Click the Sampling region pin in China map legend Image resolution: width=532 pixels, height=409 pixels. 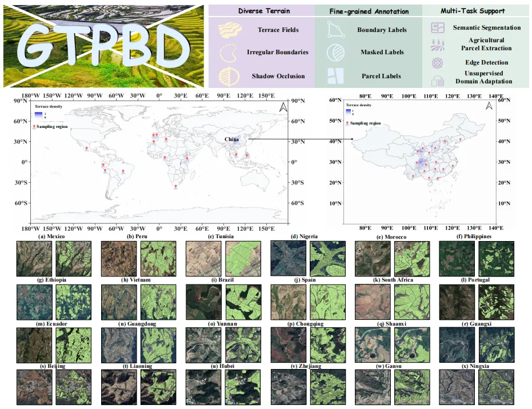pyautogui.click(x=347, y=123)
